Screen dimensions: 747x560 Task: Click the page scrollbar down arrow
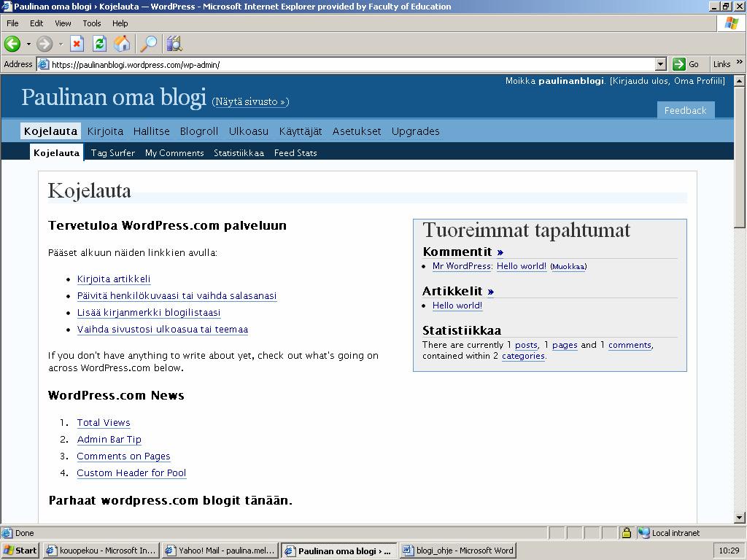click(x=740, y=517)
